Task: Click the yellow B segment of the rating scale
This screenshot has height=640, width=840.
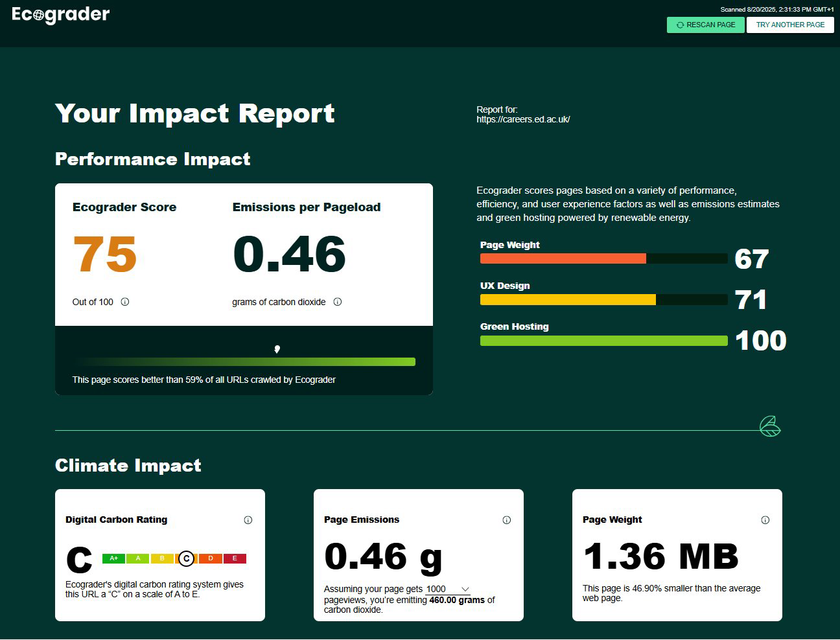Action: tap(162, 558)
